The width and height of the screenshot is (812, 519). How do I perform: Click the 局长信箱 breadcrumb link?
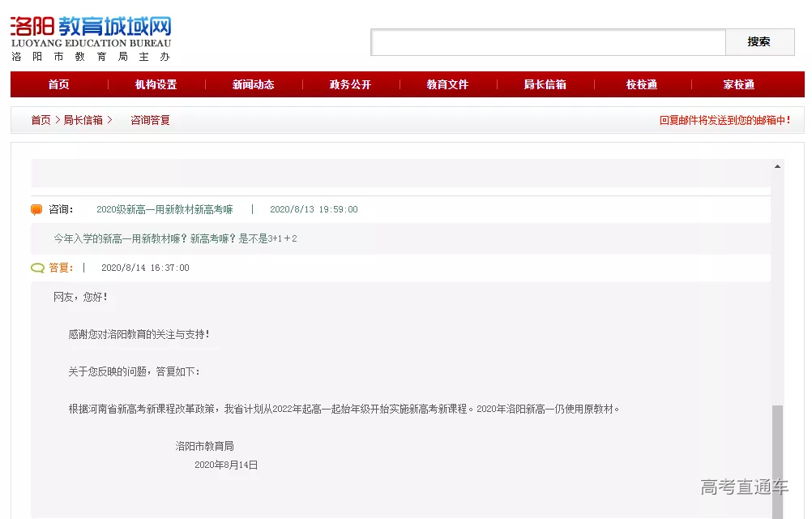(83, 120)
